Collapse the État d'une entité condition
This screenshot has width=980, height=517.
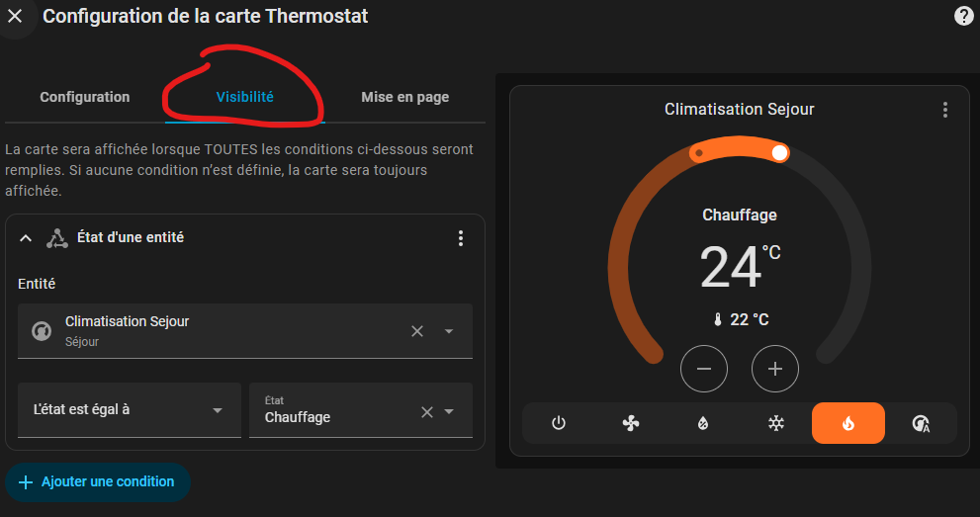coord(26,238)
